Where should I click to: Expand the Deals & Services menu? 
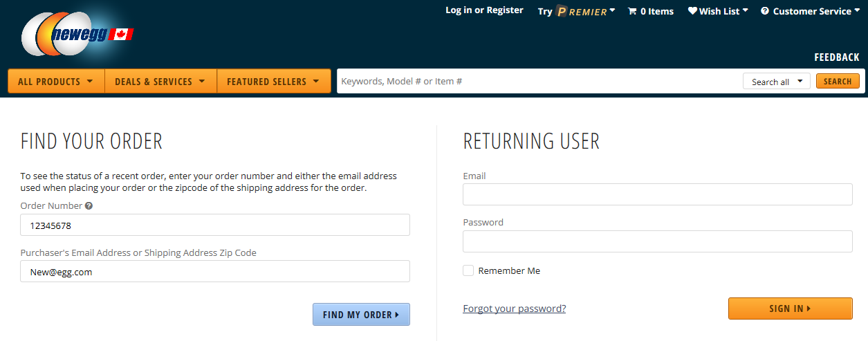click(160, 82)
